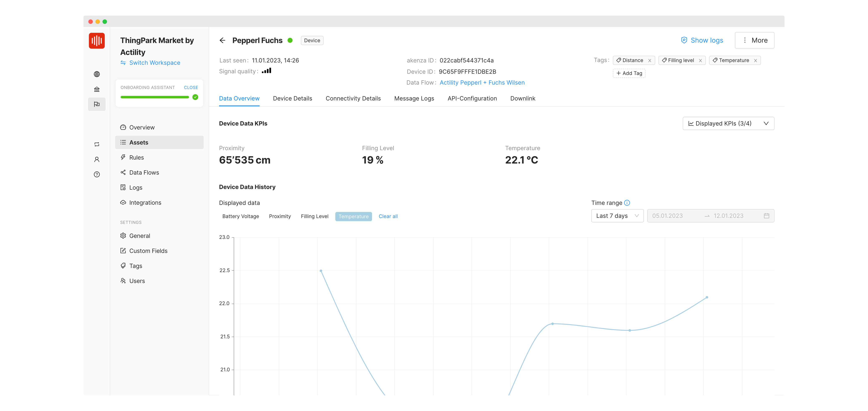Open Tags settings page
This screenshot has height=411, width=868.
(x=159, y=266)
